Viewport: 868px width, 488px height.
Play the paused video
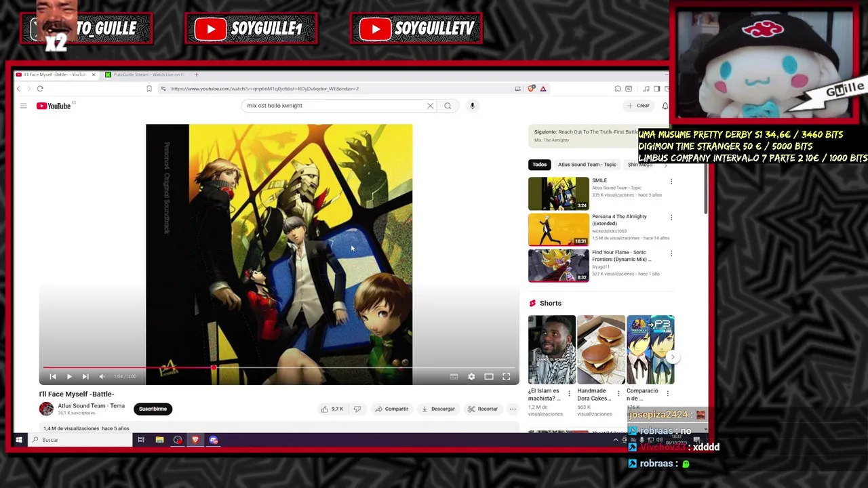coord(69,376)
